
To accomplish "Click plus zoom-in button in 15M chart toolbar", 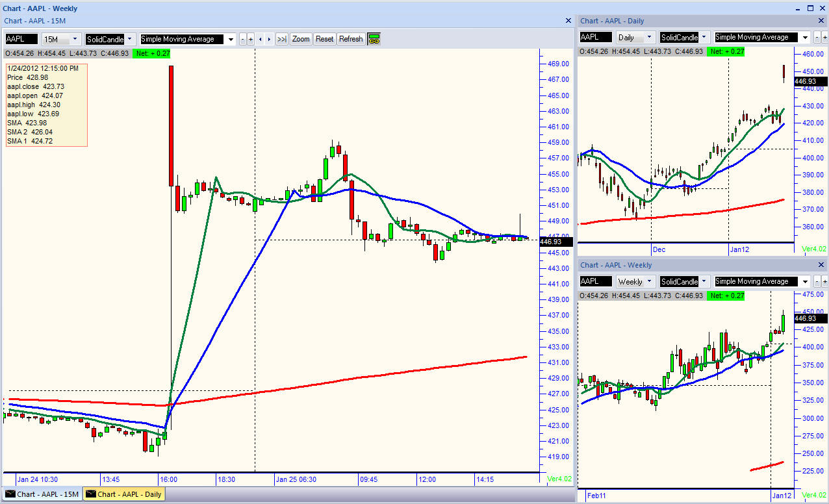I will pos(251,39).
